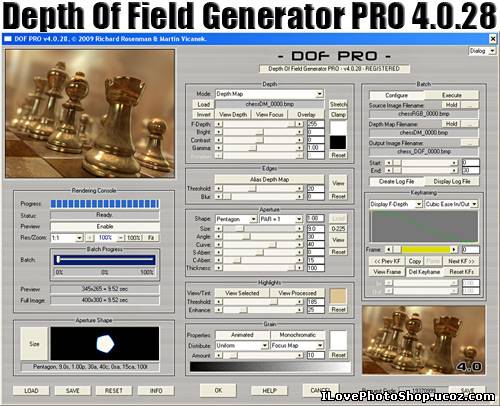Reset the Edges panel settings
This screenshot has height=406, width=500.
(338, 196)
